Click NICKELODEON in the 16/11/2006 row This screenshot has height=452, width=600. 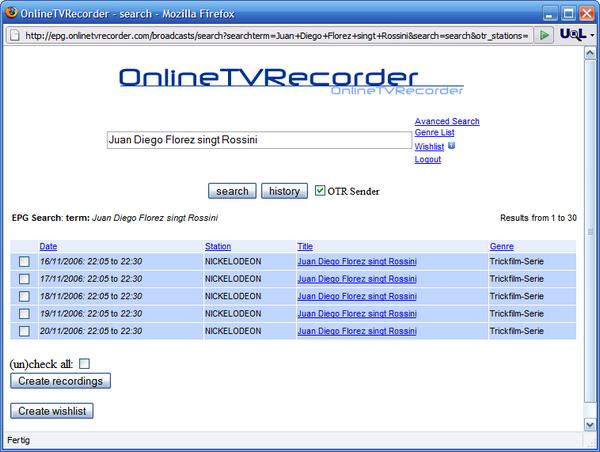[x=233, y=261]
